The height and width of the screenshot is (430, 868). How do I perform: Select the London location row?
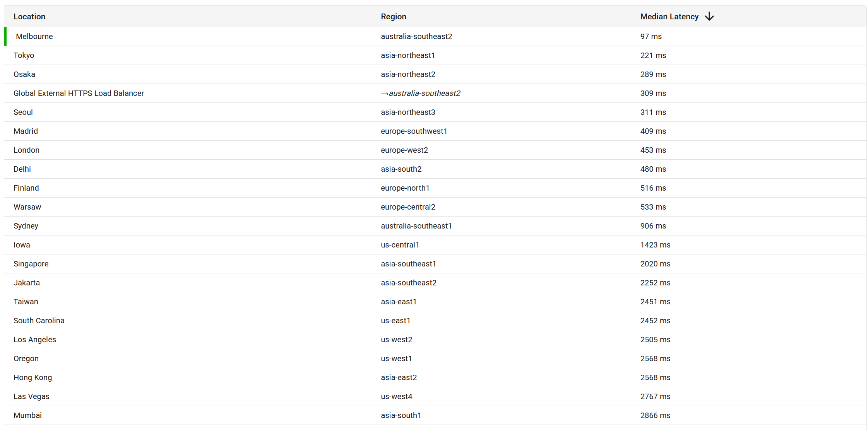26,150
